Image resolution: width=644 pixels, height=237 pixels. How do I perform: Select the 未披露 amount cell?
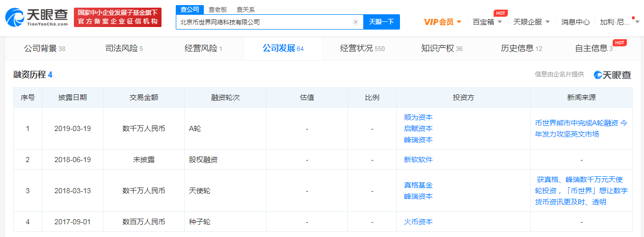(x=144, y=160)
